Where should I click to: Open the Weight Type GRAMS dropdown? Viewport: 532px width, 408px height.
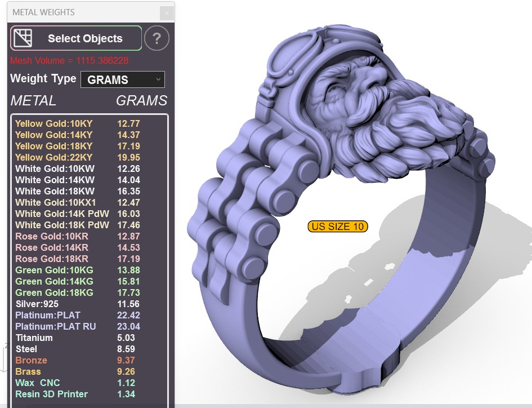[123, 79]
